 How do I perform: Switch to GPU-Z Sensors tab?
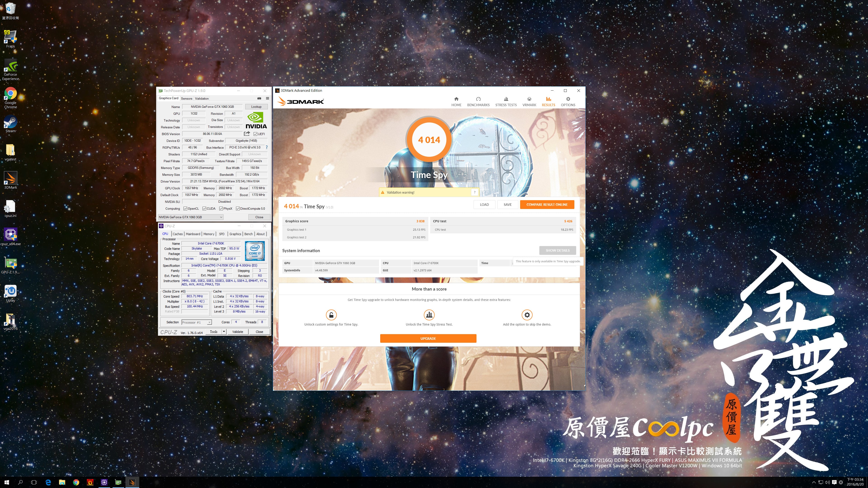coord(186,99)
